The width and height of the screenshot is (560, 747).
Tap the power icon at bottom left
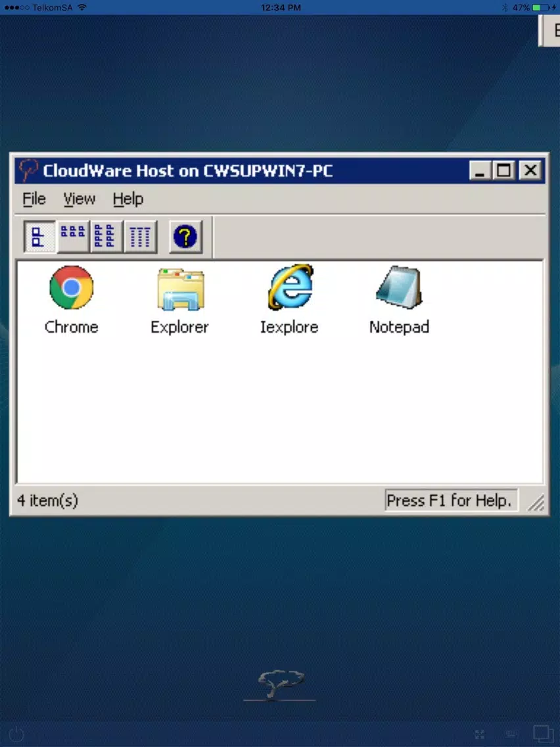(16, 734)
